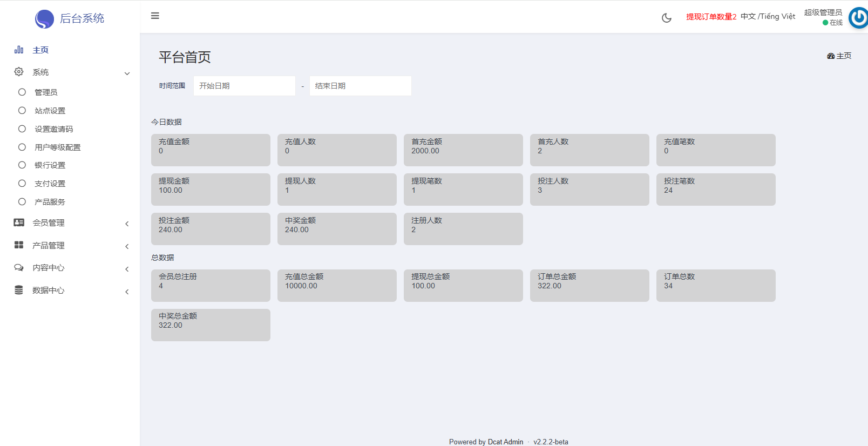868x446 pixels.
Task: Expand the 数据中心 submenu arrow
Action: 127,292
